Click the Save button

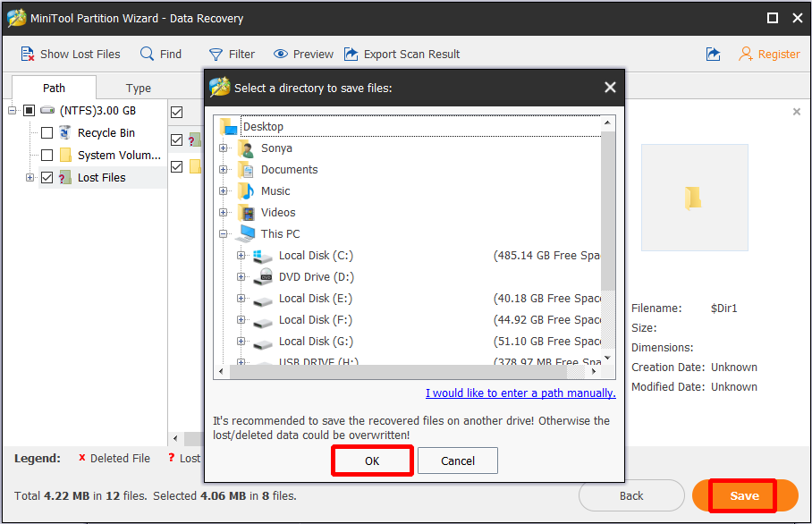(x=745, y=495)
